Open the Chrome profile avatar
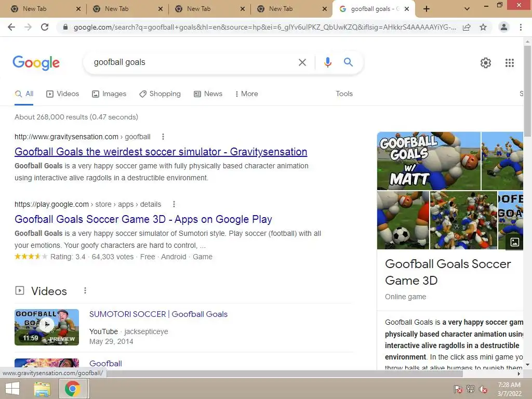This screenshot has width=532, height=399. point(504,27)
